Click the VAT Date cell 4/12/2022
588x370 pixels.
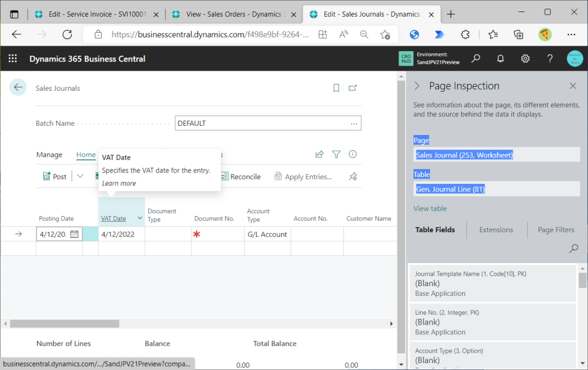[122, 234]
